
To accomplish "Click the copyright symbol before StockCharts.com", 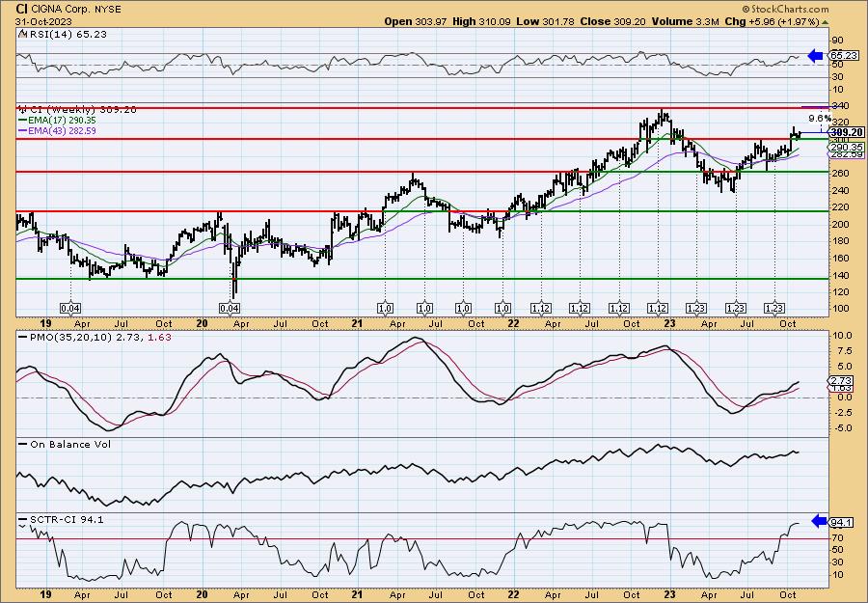I will (x=746, y=9).
